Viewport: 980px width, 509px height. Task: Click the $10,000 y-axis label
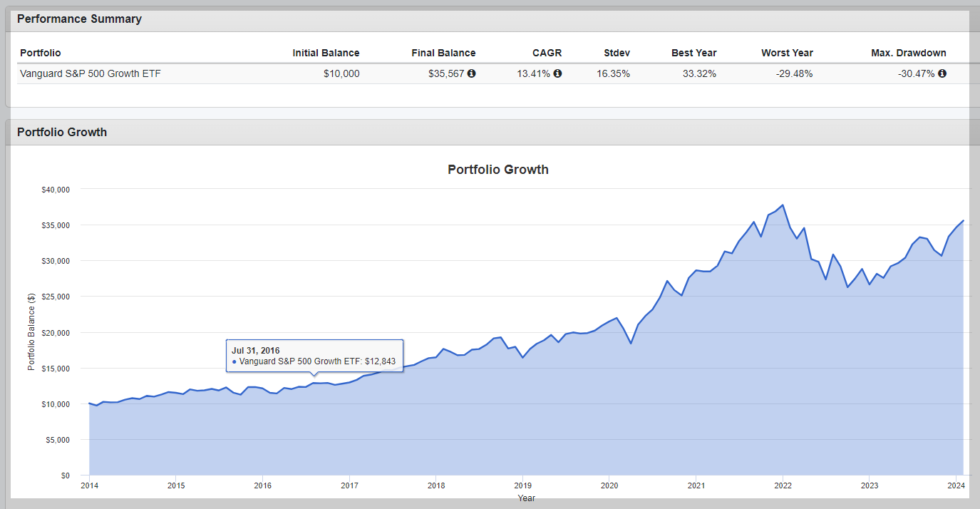55,404
